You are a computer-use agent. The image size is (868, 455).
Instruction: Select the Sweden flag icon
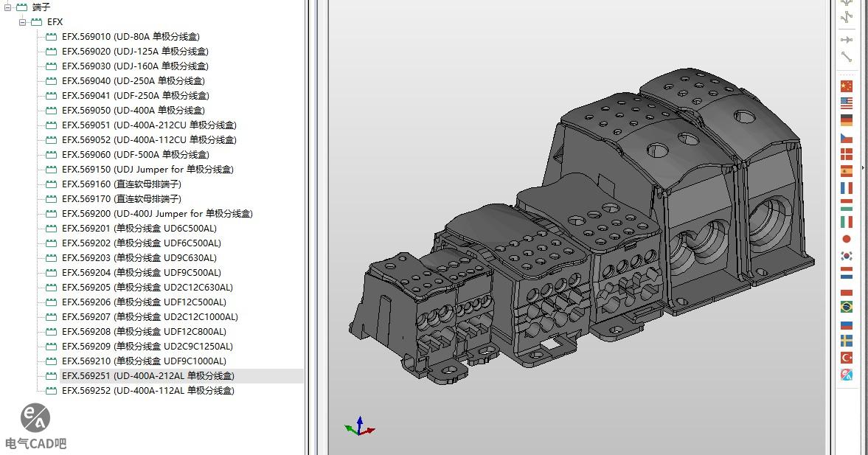pyautogui.click(x=846, y=341)
